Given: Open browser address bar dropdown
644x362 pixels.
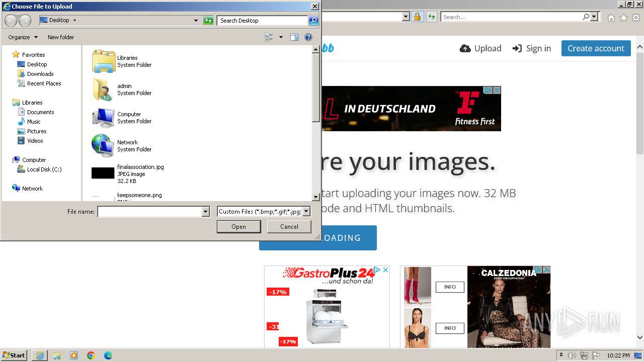Looking at the screenshot, I should coord(406,17).
